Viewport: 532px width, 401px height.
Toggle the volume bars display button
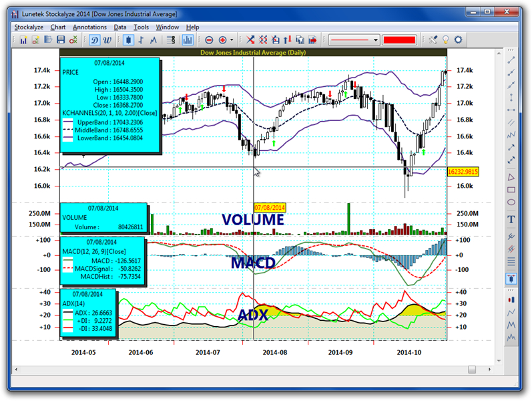point(188,40)
